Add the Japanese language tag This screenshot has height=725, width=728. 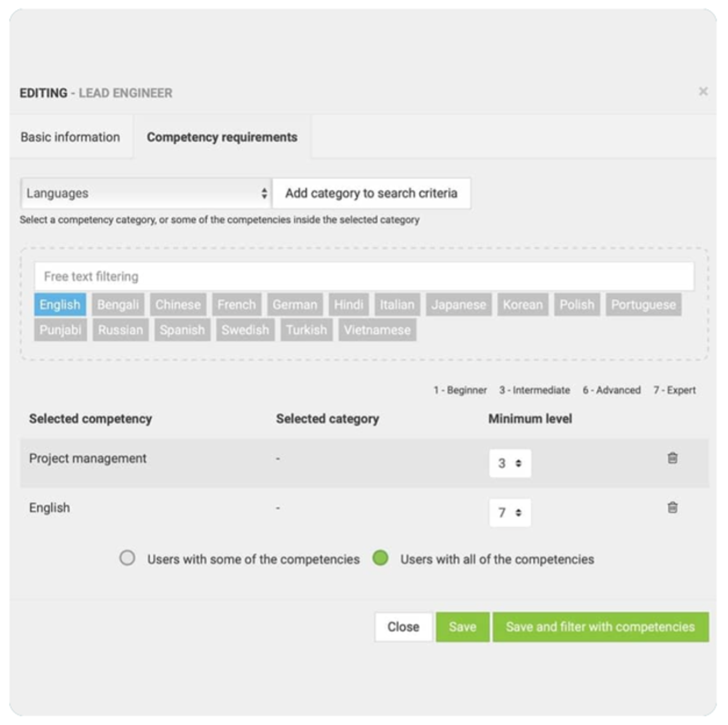[x=459, y=304]
